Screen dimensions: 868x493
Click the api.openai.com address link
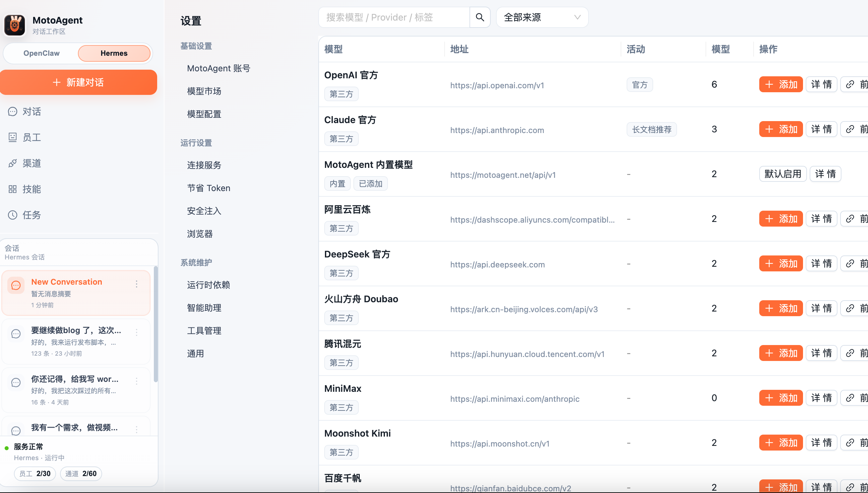pos(497,85)
